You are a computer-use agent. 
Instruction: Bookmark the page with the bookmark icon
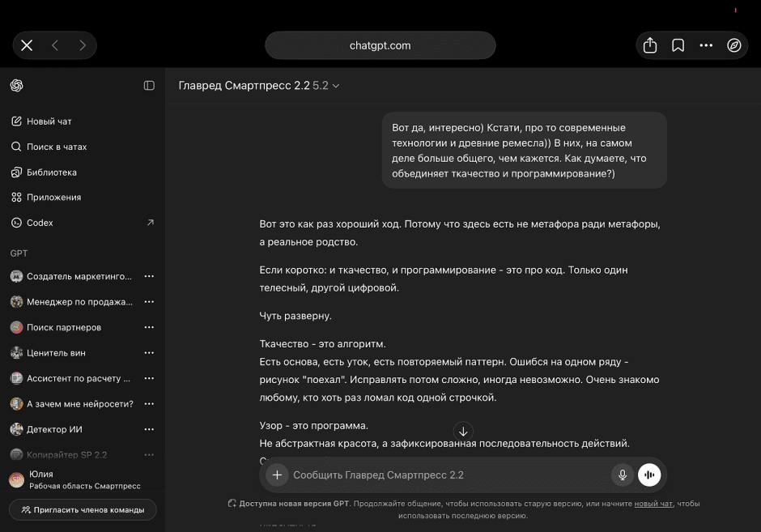click(678, 45)
